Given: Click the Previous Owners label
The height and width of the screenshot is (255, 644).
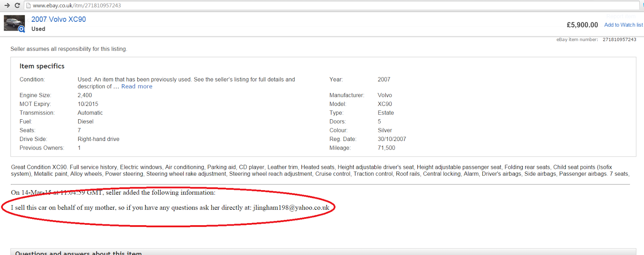Looking at the screenshot, I should click(x=42, y=148).
